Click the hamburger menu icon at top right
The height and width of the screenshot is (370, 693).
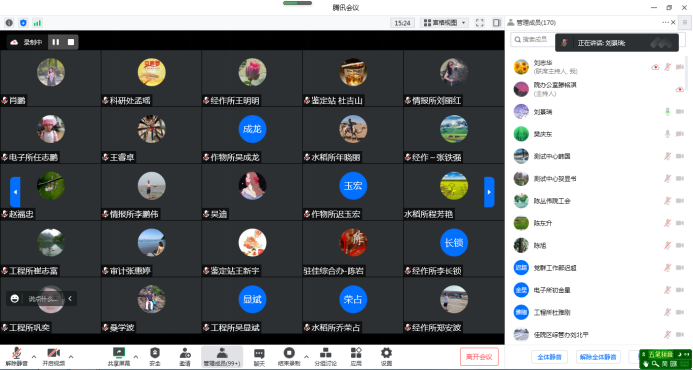pyautogui.click(x=685, y=22)
